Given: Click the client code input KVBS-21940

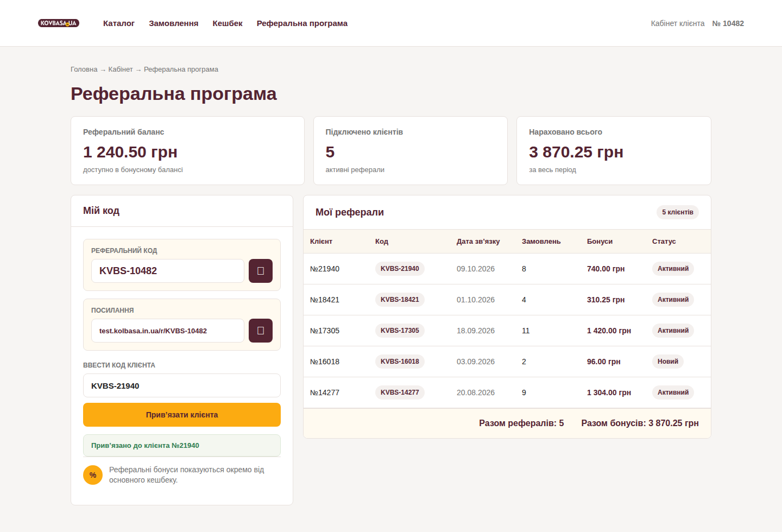Looking at the screenshot, I should pyautogui.click(x=182, y=385).
